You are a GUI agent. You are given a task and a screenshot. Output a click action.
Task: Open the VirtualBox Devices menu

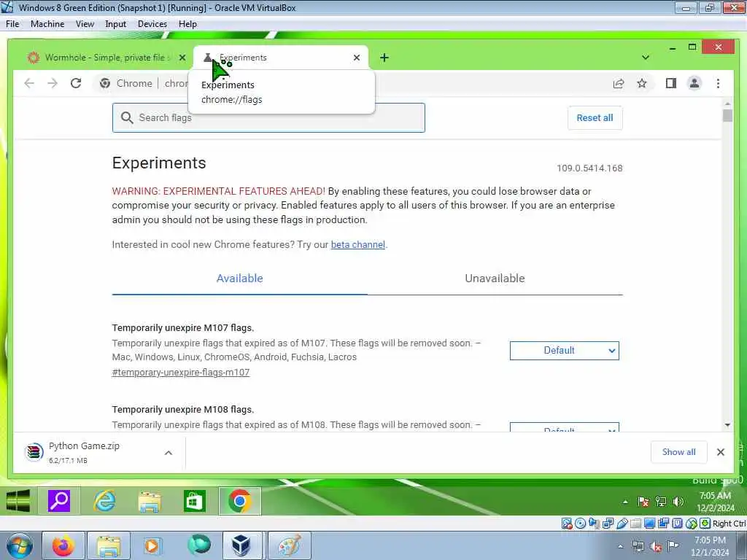152,24
